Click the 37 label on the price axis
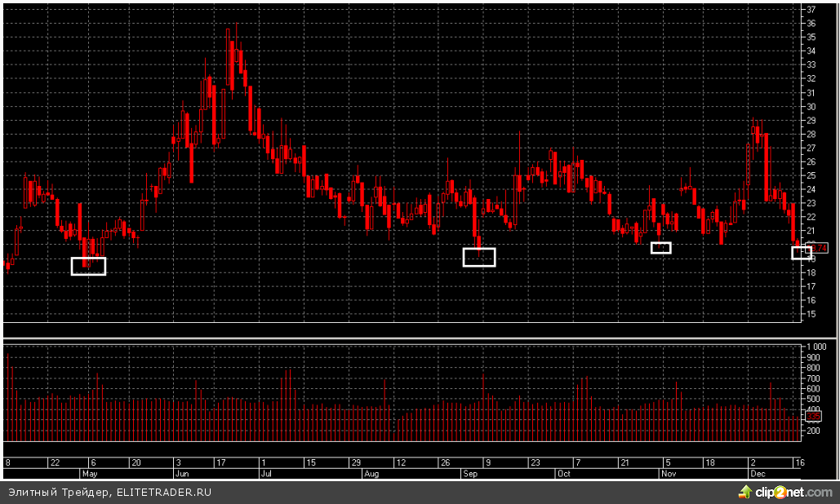Image resolution: width=840 pixels, height=504 pixels. click(811, 10)
